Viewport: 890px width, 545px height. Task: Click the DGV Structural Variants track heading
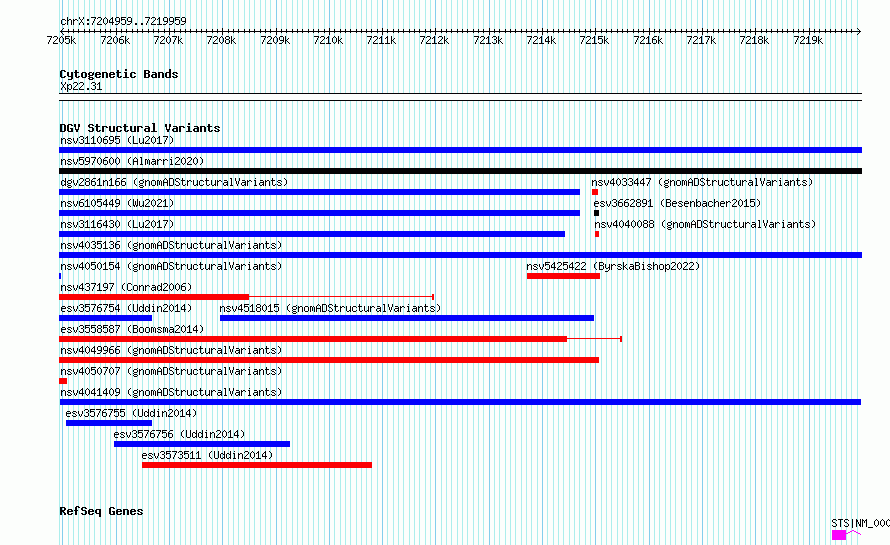(140, 128)
